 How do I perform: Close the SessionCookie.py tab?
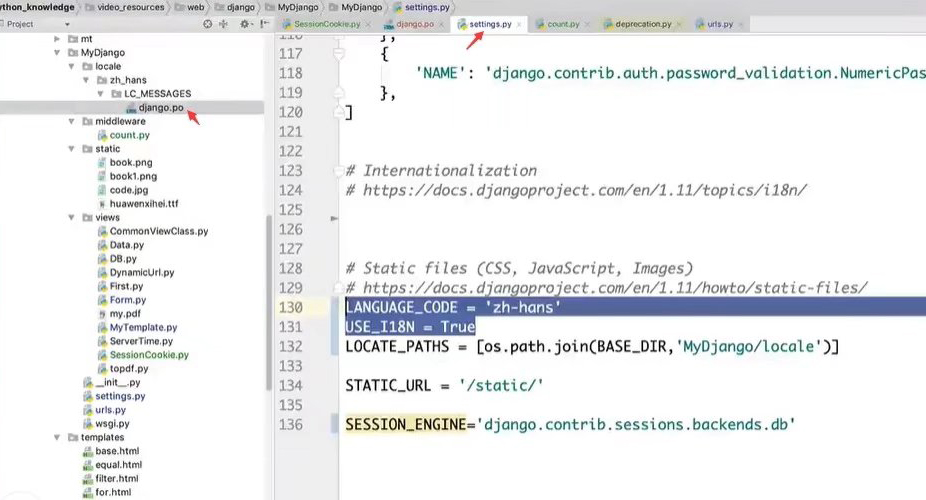click(368, 25)
